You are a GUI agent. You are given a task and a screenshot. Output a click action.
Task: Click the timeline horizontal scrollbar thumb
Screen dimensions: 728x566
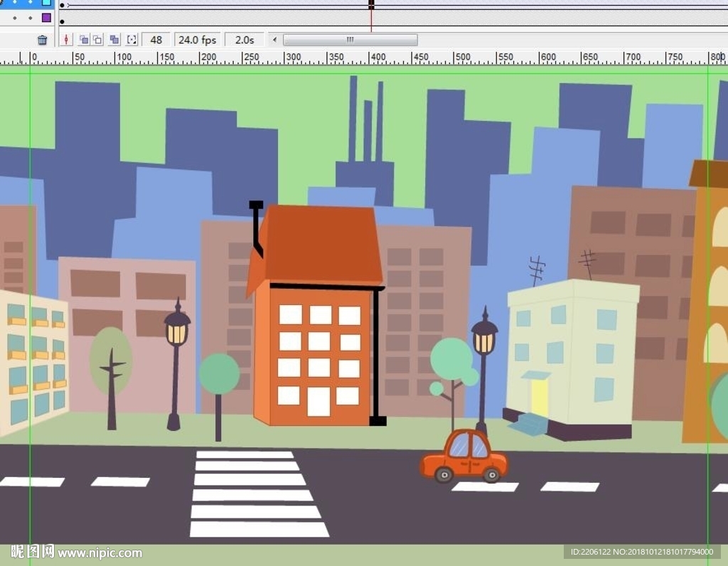click(x=350, y=40)
